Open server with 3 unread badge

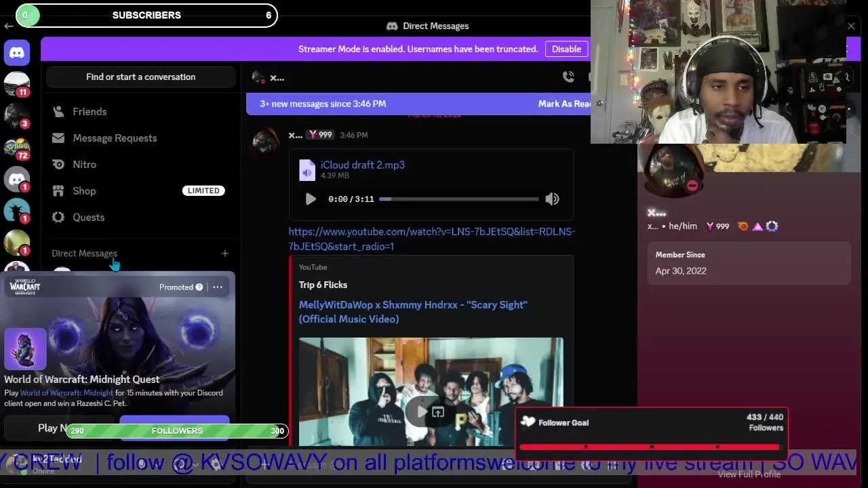click(17, 116)
